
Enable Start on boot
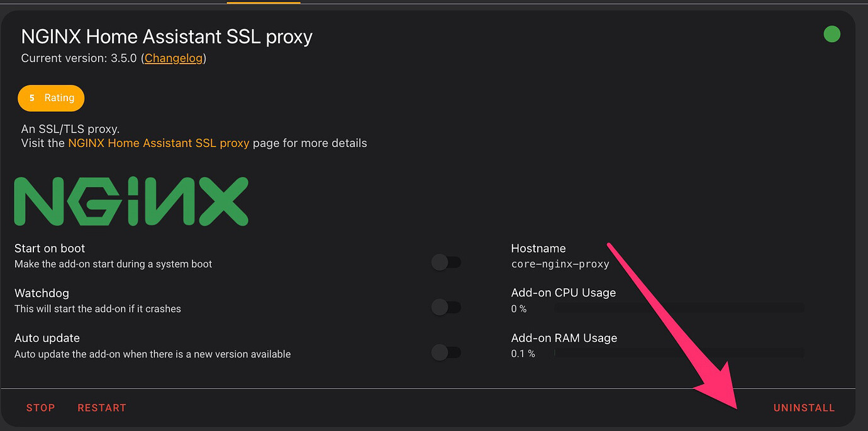click(x=446, y=262)
